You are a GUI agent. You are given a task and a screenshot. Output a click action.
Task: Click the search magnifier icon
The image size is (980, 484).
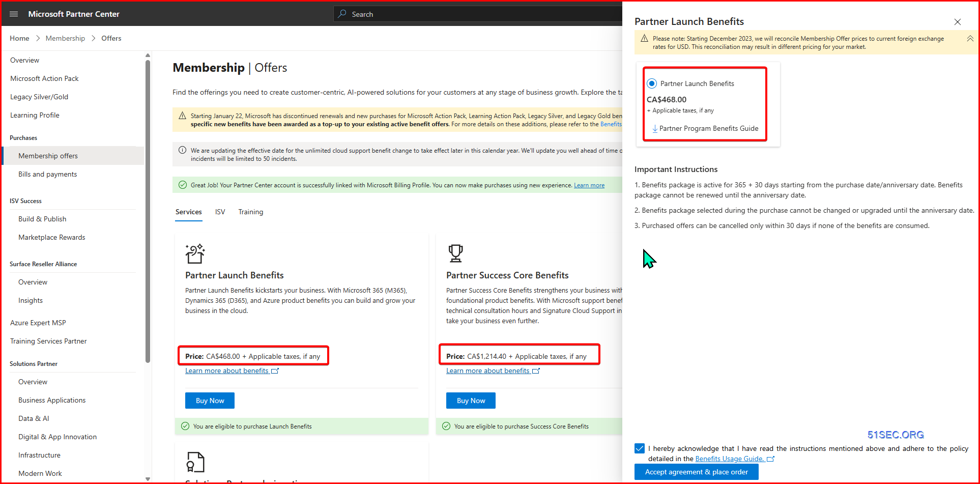pyautogui.click(x=342, y=14)
